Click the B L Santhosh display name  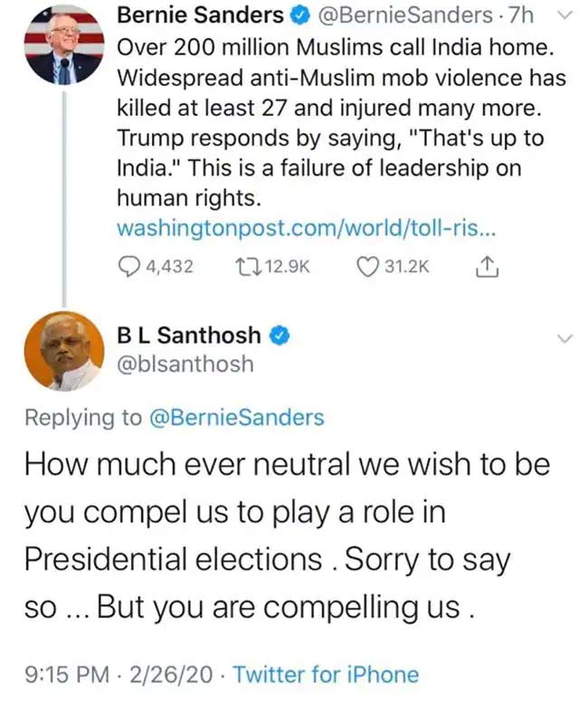pos(188,336)
